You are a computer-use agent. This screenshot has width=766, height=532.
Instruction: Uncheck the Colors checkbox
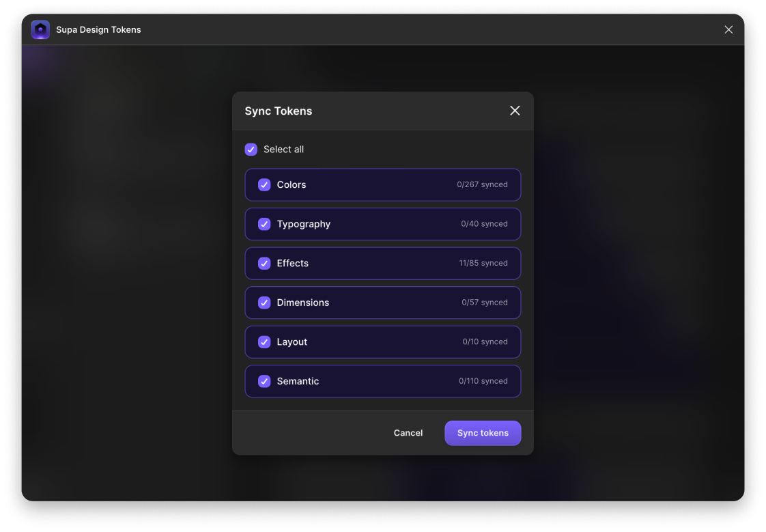[x=264, y=184]
